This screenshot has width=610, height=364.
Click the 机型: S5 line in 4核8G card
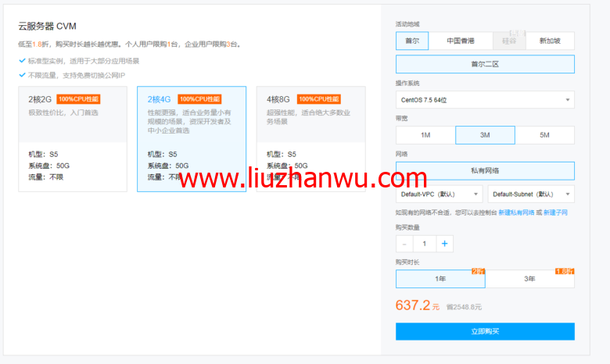[282, 154]
